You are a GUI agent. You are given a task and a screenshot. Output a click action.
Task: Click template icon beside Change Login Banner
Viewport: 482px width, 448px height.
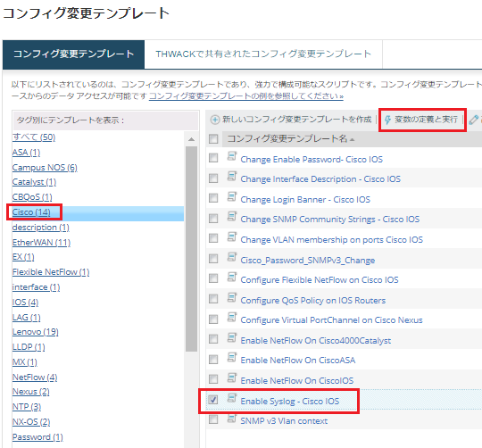coord(232,196)
